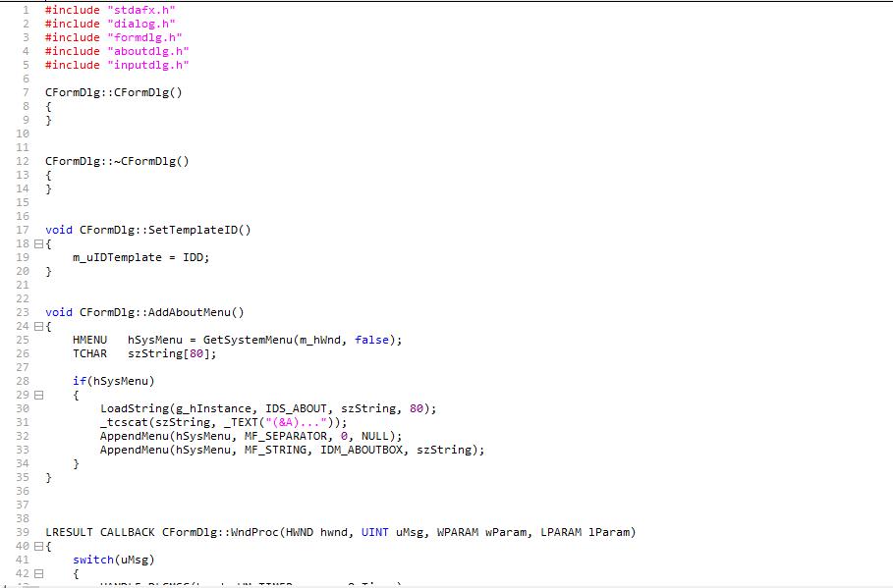Viewport: 893px width, 588px height.
Task: Click the "stdafx.h" include string
Action: [x=141, y=10]
